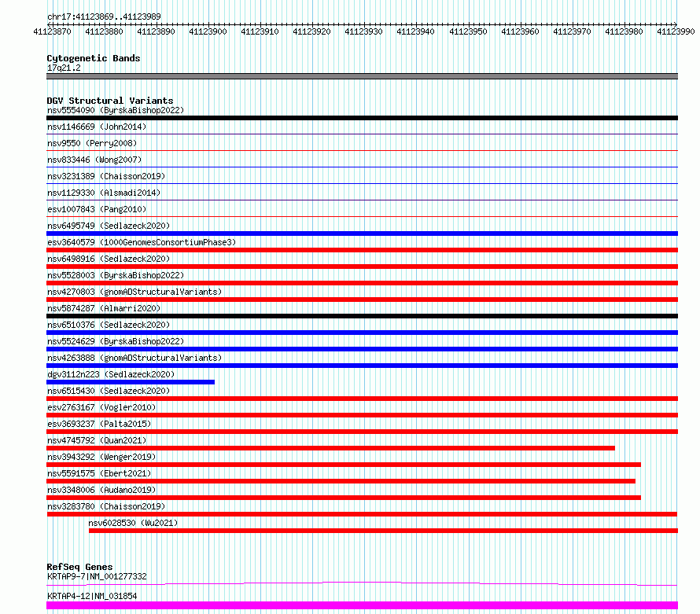Open variant nsv5554090 (ByrskaBishop2022) label
Screen dimensions: 700x614
tap(116, 110)
